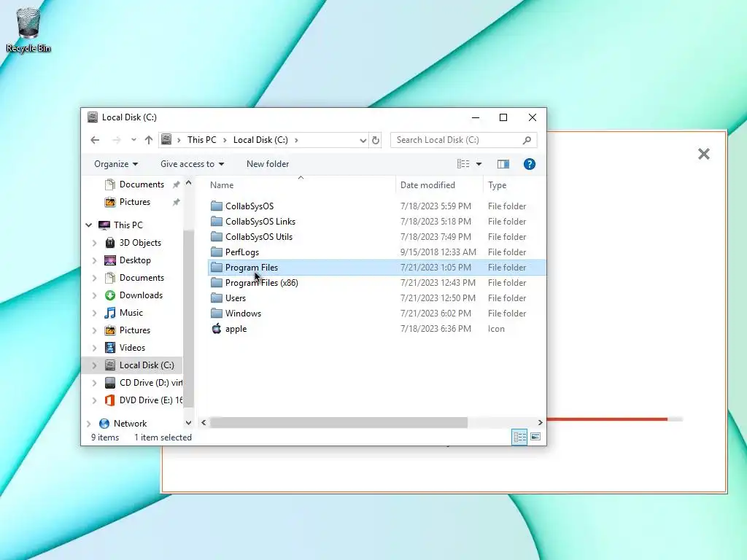Viewport: 747px width, 560px height.
Task: Open the view options dropdown arrow
Action: tap(479, 164)
